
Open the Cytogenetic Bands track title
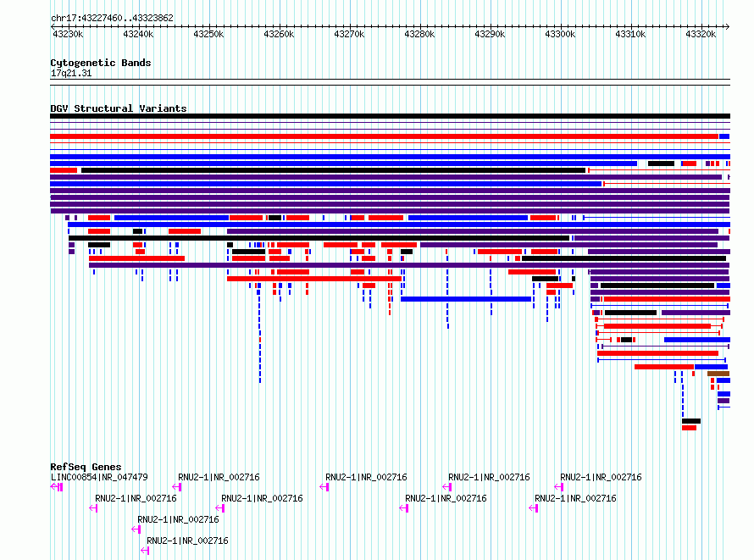pos(101,63)
